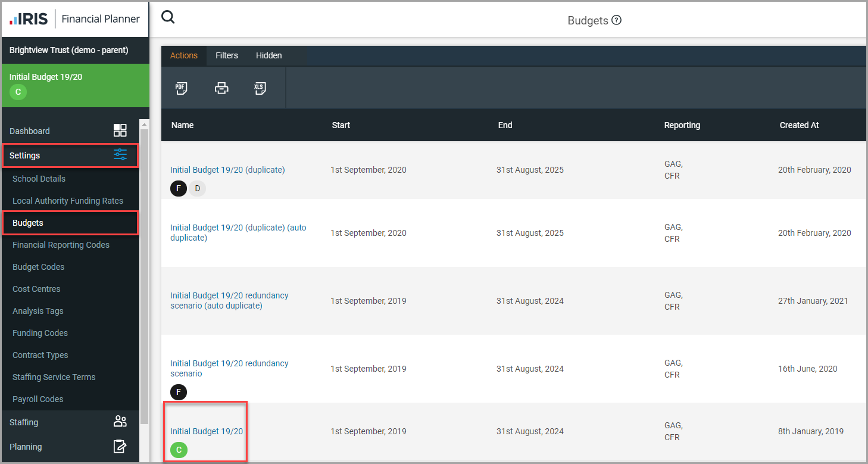The height and width of the screenshot is (464, 868).
Task: Click the search magnifier icon
Action: 168,18
